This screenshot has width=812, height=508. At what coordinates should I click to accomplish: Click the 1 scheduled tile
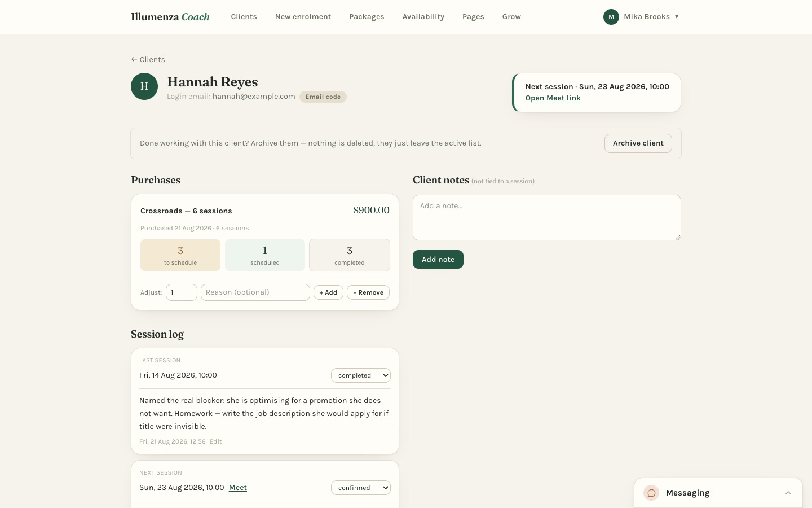(265, 255)
